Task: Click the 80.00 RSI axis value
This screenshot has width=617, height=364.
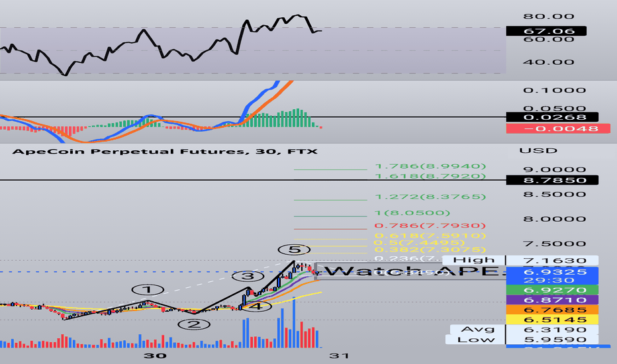Action: pos(549,17)
